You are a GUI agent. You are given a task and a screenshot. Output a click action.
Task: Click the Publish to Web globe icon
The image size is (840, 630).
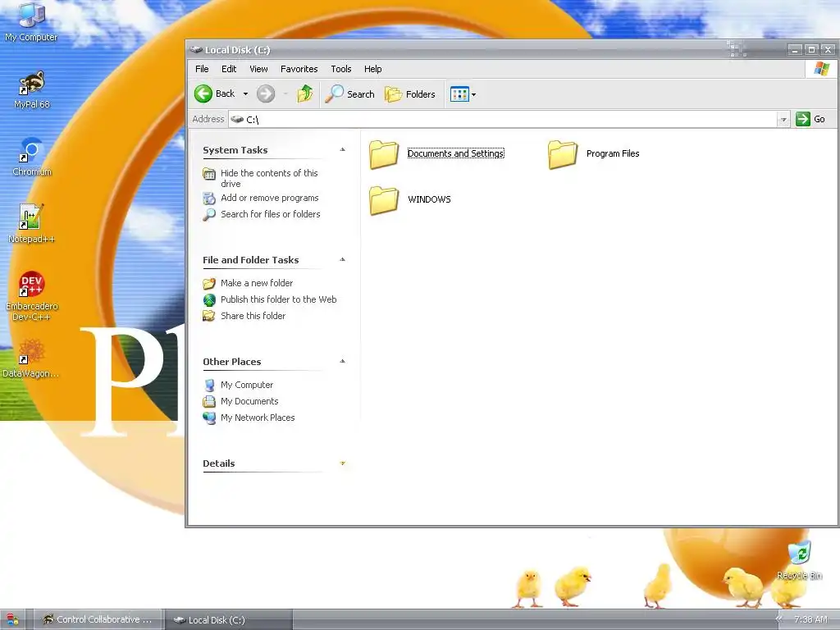click(209, 299)
